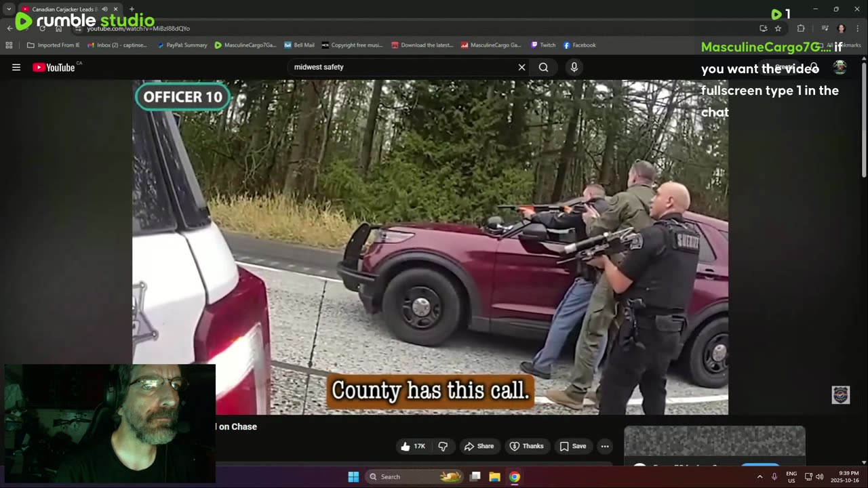Open Chrome tab search dropdown arrow
868x488 pixels.
[9, 9]
